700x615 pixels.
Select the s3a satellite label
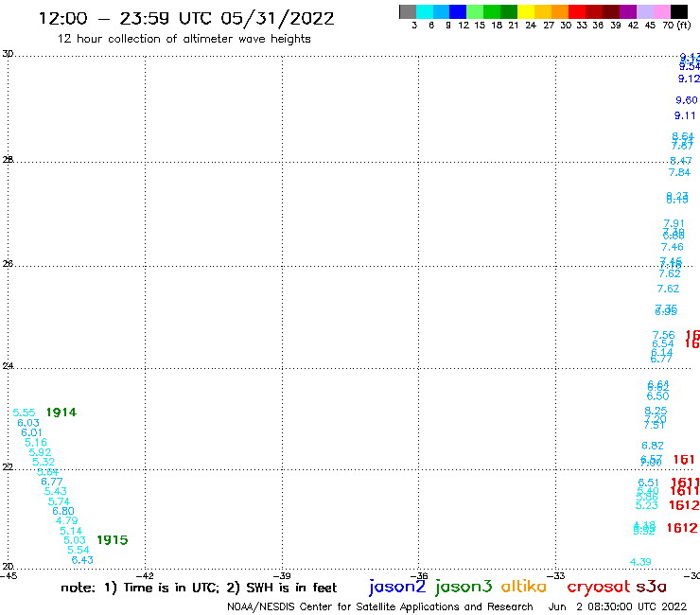click(652, 587)
